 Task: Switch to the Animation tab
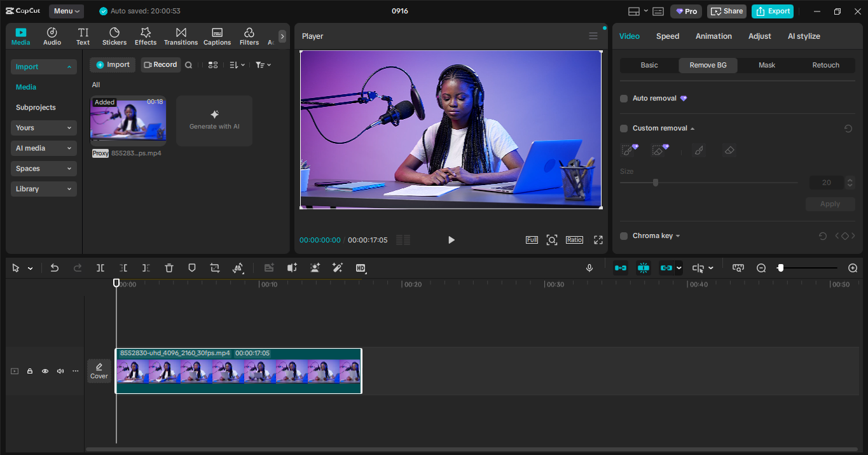[713, 36]
